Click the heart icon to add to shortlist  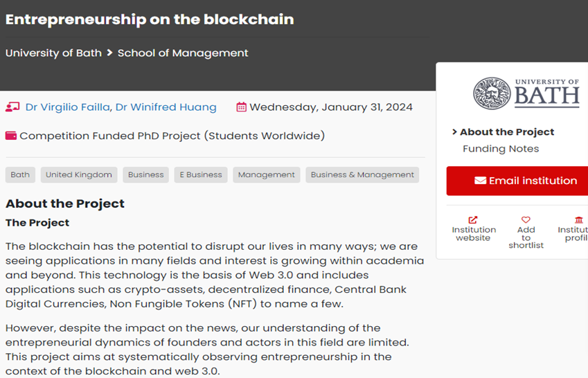[526, 220]
